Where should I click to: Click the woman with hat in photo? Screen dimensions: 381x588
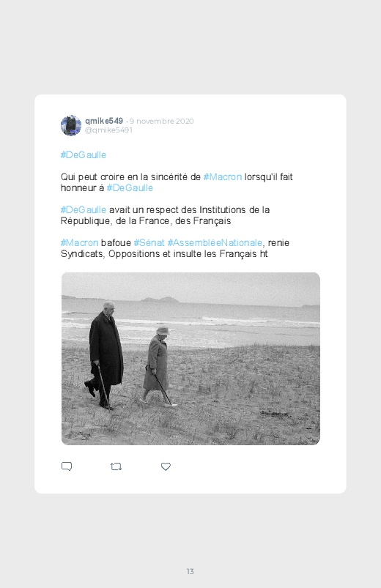[x=158, y=365]
